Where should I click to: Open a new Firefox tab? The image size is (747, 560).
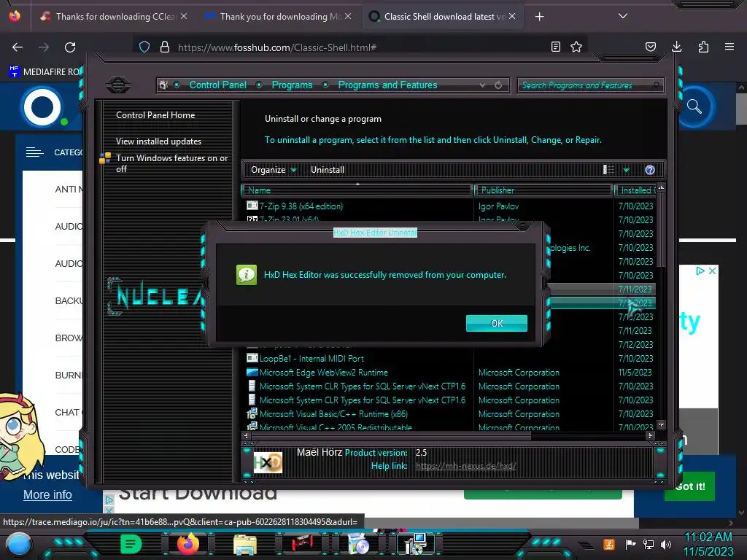[x=539, y=17]
